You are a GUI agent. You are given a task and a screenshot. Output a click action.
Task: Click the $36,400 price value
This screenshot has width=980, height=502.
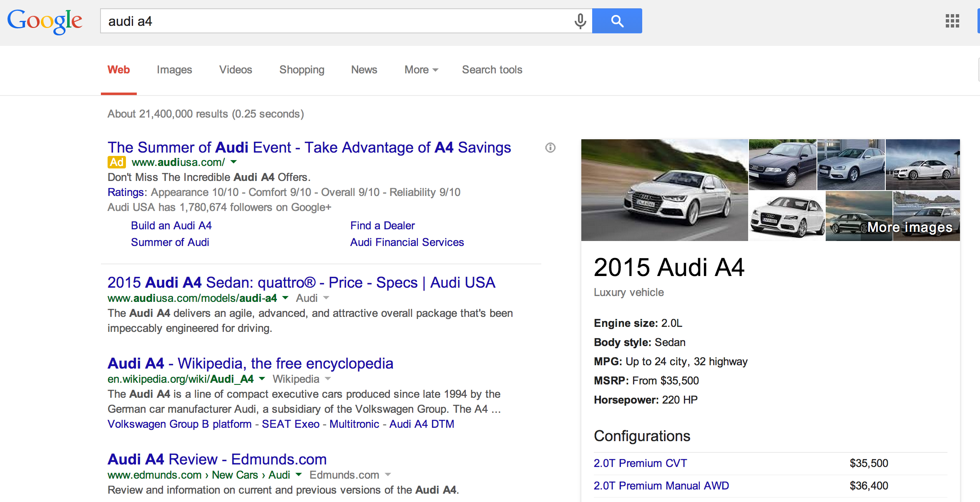[869, 486]
